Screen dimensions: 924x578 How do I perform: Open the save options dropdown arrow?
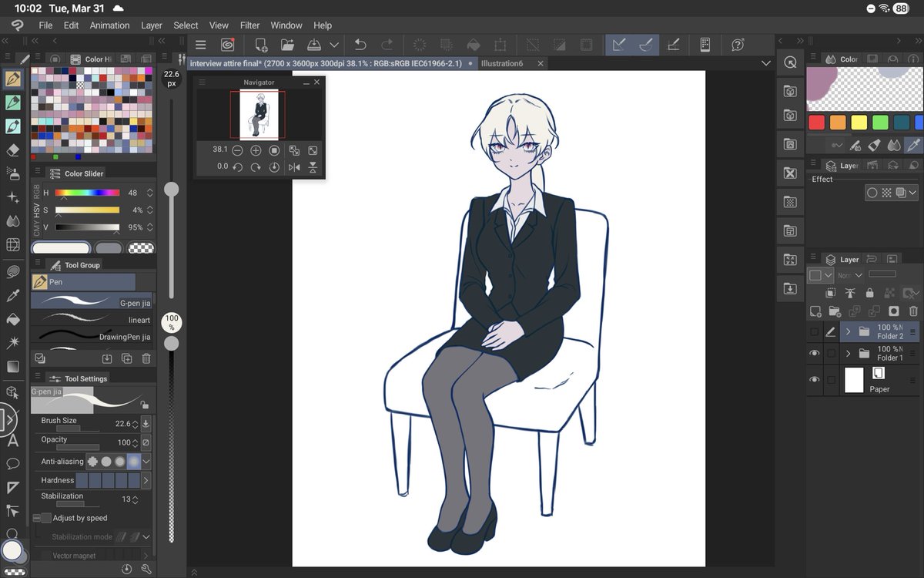click(333, 45)
